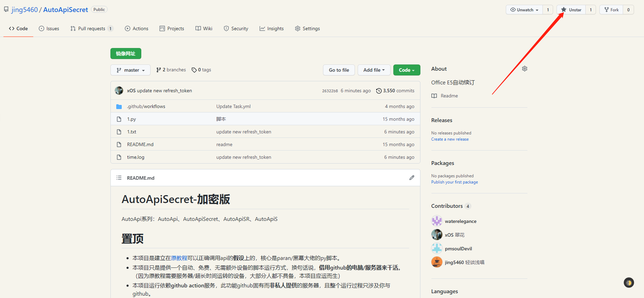Toggle the README table of contents icon
The width and height of the screenshot is (644, 298).
[119, 178]
